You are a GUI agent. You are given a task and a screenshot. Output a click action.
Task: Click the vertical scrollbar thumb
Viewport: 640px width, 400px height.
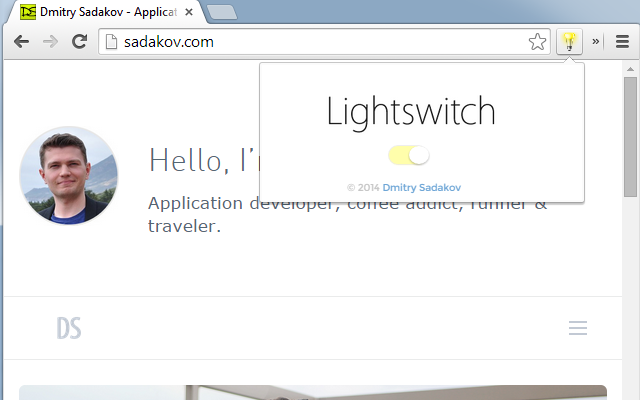[x=631, y=137]
